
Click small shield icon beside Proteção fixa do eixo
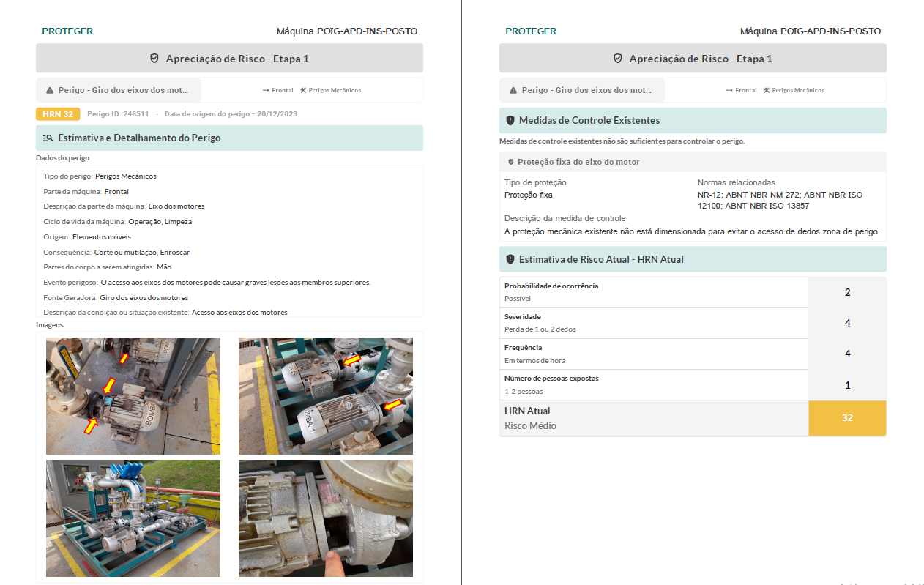511,162
